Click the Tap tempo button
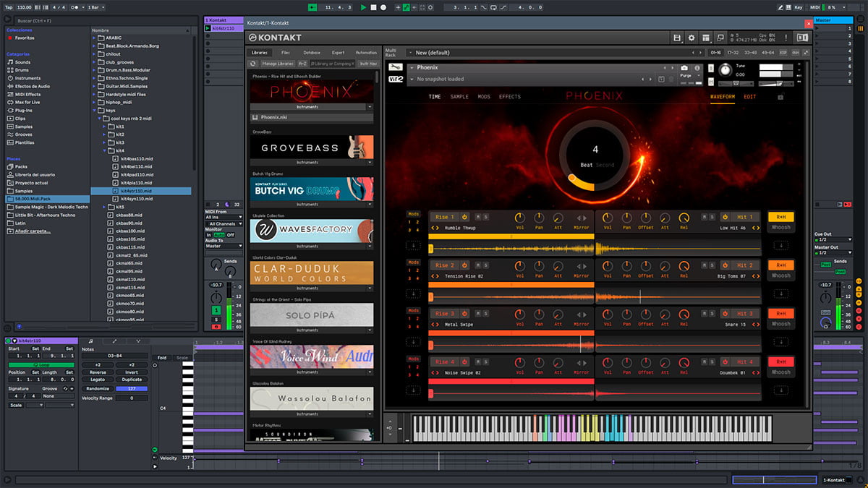The image size is (868, 488). 8,7
